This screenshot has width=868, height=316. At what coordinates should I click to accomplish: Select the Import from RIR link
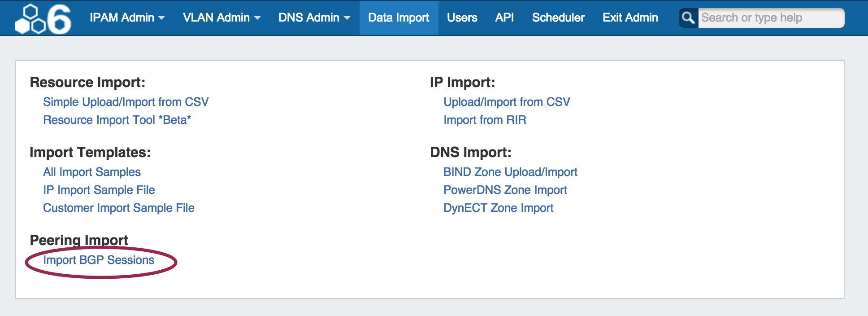pyautogui.click(x=485, y=120)
